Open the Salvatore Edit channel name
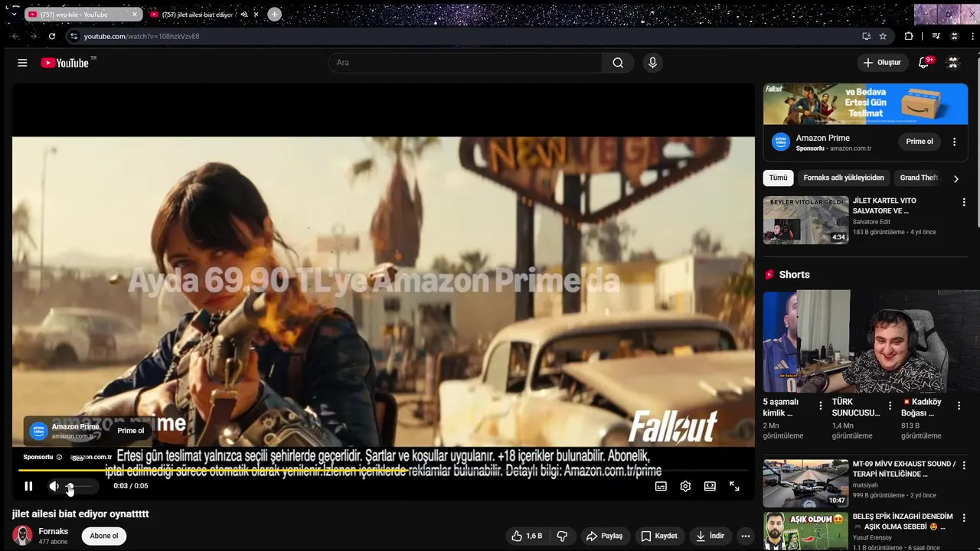The width and height of the screenshot is (980, 551). [x=871, y=222]
